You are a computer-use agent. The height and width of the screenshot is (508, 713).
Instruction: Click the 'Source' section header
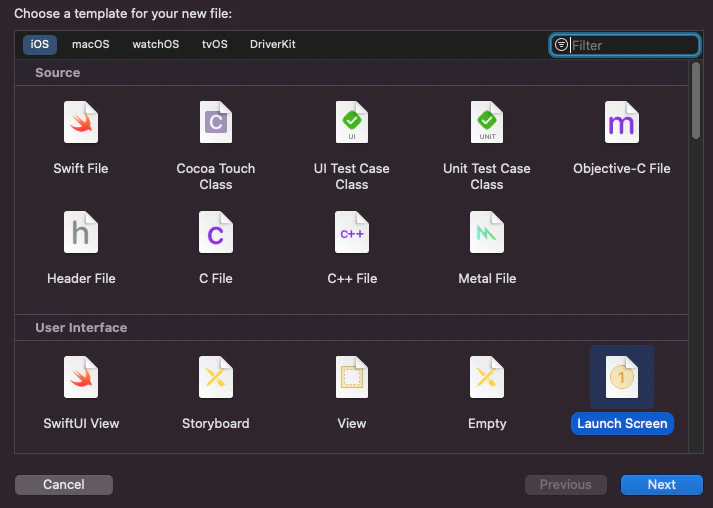(58, 73)
